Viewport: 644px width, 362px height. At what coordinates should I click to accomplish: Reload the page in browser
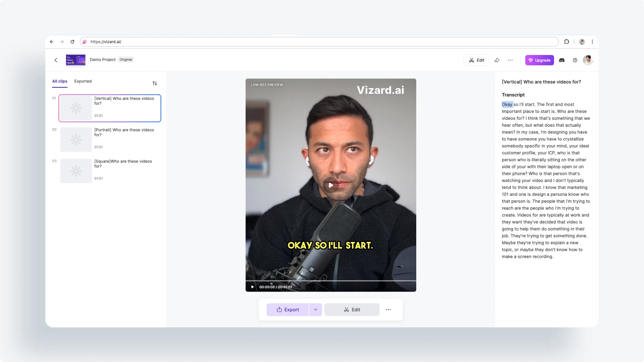pyautogui.click(x=72, y=42)
